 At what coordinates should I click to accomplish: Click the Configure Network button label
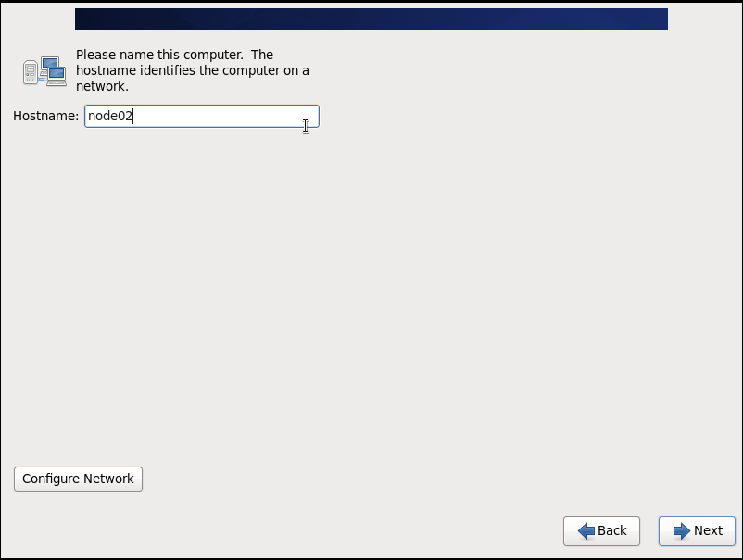[78, 479]
